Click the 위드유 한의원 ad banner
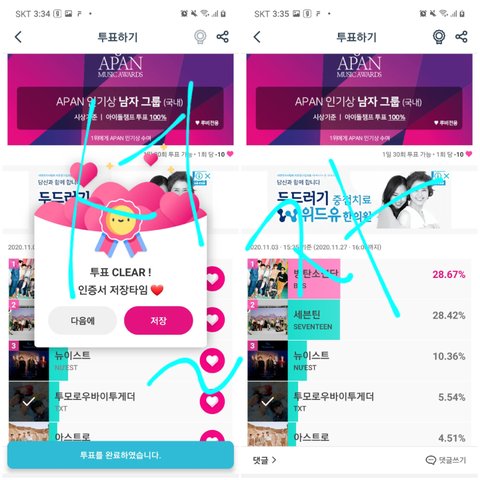The width and height of the screenshot is (480, 480). click(x=359, y=200)
